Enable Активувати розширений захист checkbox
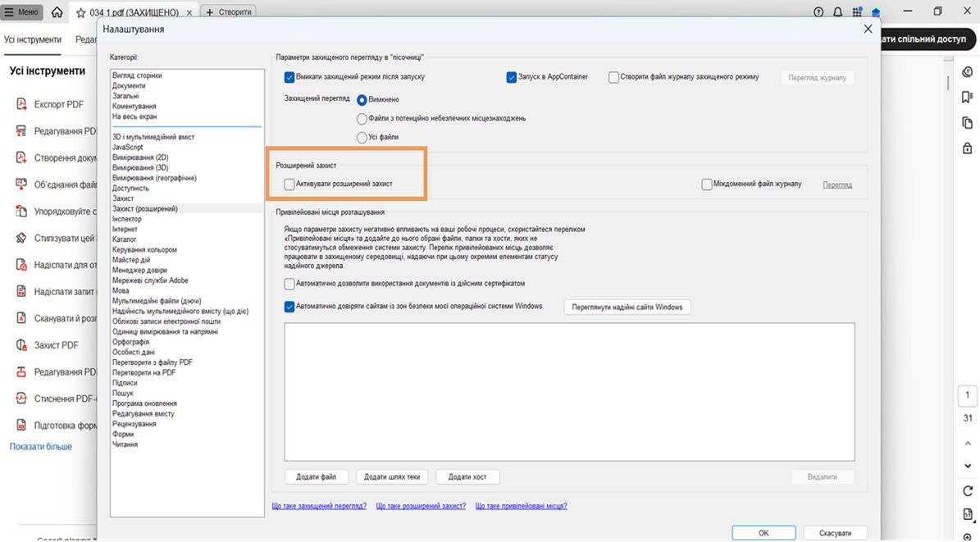 pos(289,184)
